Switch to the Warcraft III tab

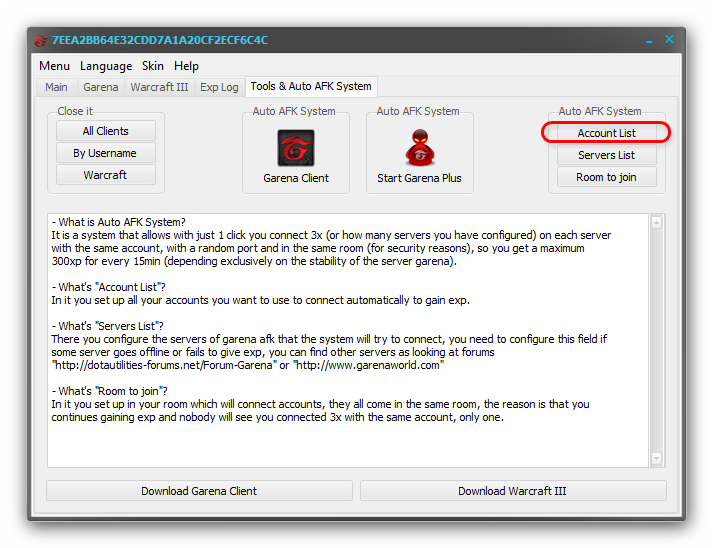click(x=159, y=87)
